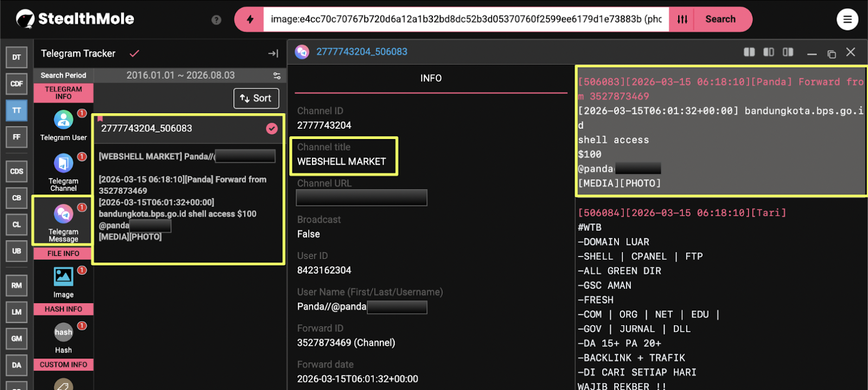Open the DA module in sidebar

click(16, 365)
